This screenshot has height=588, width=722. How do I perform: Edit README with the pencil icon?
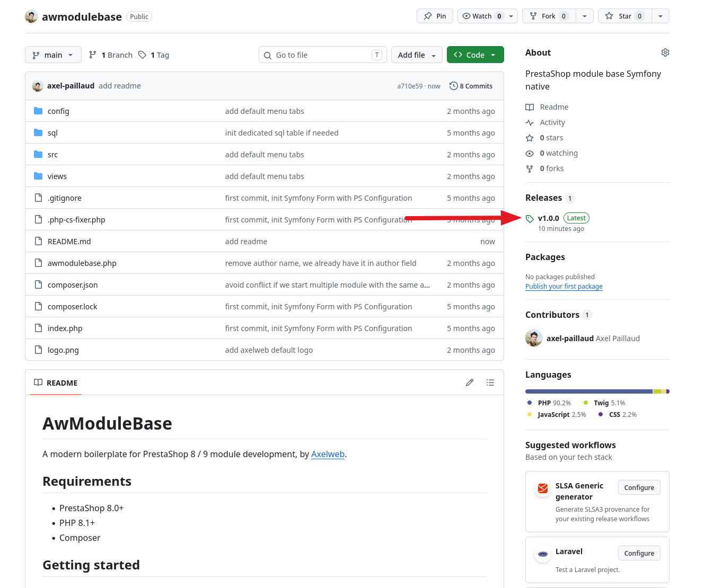[x=470, y=382]
